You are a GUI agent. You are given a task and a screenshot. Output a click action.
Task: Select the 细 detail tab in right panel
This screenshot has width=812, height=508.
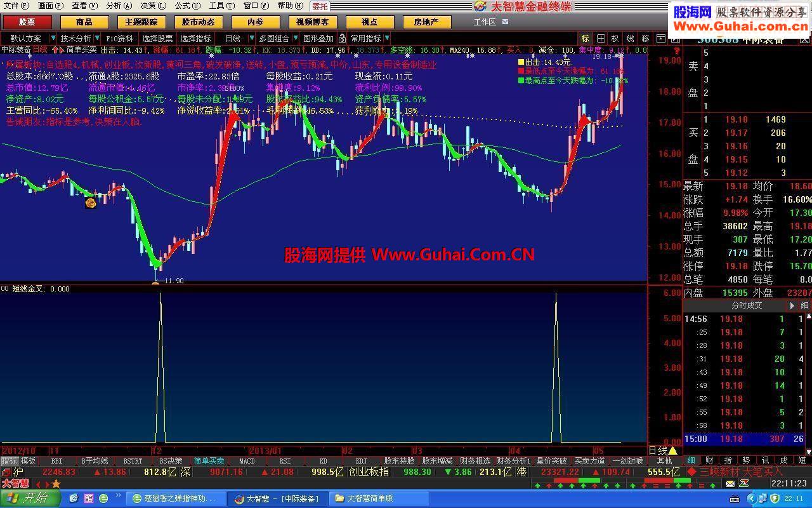(691, 460)
